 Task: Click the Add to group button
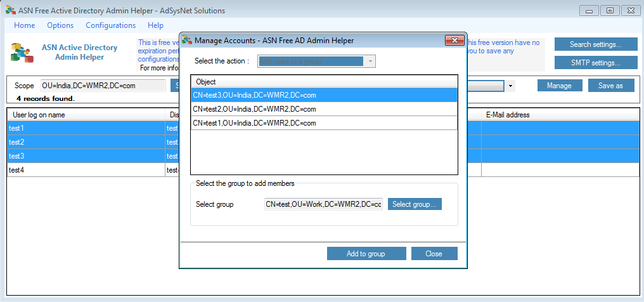pos(366,254)
